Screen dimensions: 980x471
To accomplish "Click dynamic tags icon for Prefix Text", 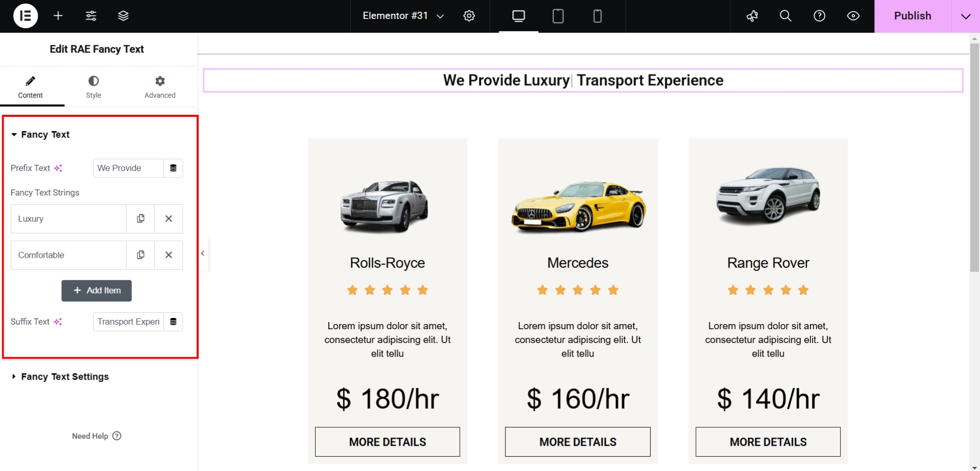I will click(x=173, y=168).
